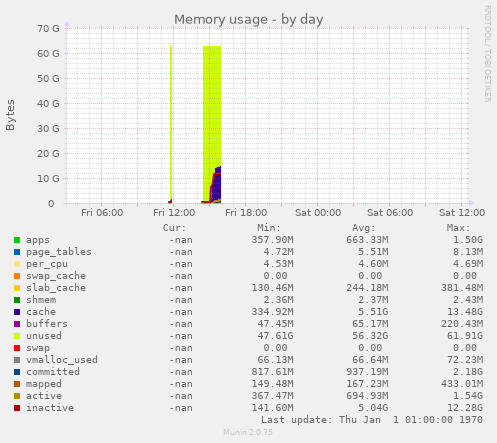Viewport: 497px width, 443px height.
Task: Click the 'Munin 2.0.75' version footer
Action: (248, 433)
